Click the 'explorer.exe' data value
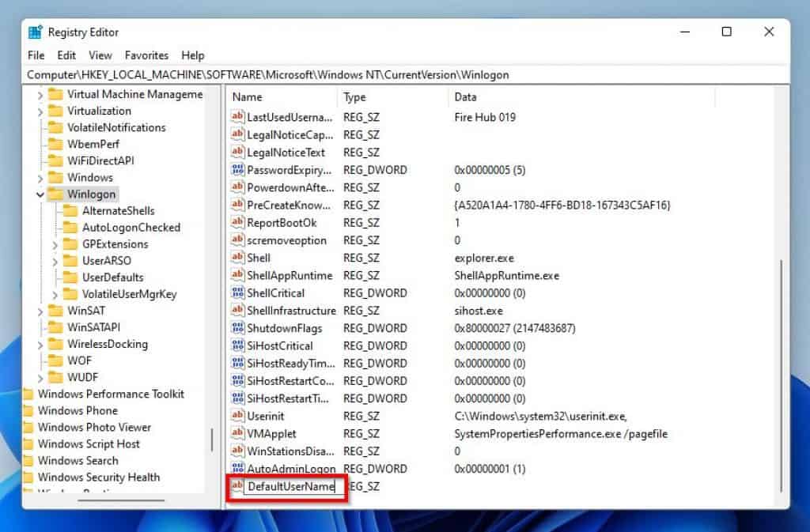This screenshot has height=532, width=810. 484,258
